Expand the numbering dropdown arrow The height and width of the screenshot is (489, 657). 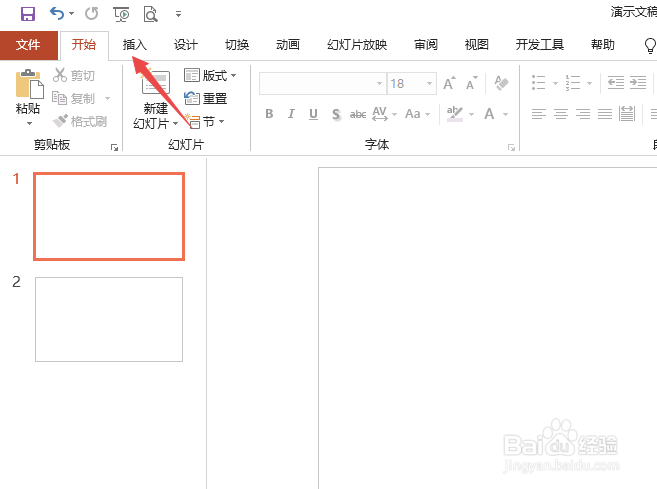[x=590, y=83]
